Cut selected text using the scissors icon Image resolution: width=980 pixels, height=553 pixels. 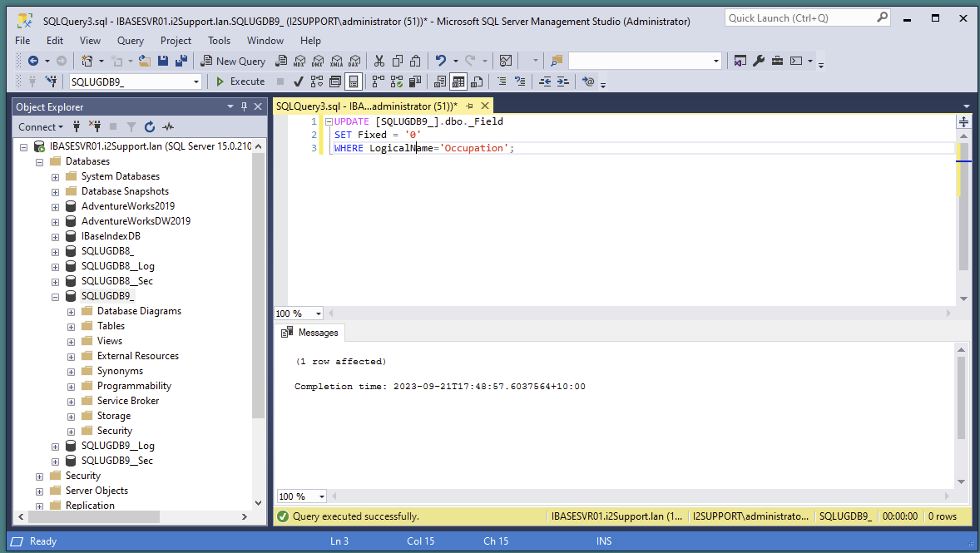coord(379,60)
